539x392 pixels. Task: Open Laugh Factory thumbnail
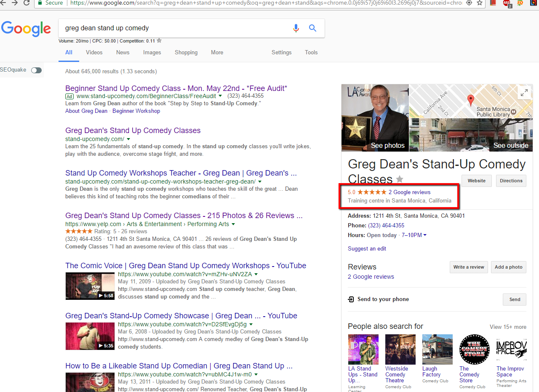click(437, 349)
